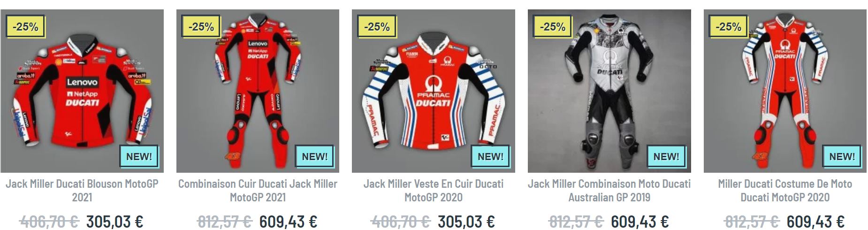This screenshot has height=230, width=868.
Task: Open the red Ducati 2021 leather suit image
Action: pos(258,91)
